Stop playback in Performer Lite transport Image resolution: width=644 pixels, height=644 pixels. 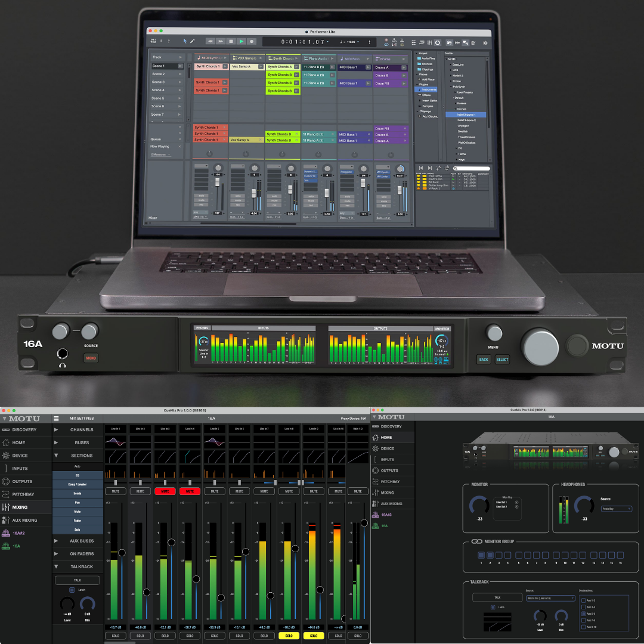click(x=231, y=42)
